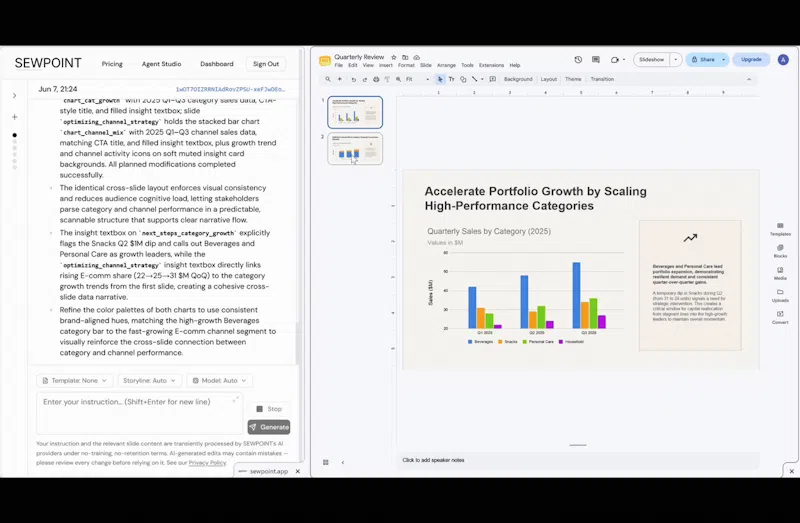Screen dimensions: 800x523
Task: Hide the menus with collapse chevron
Action: (749, 79)
